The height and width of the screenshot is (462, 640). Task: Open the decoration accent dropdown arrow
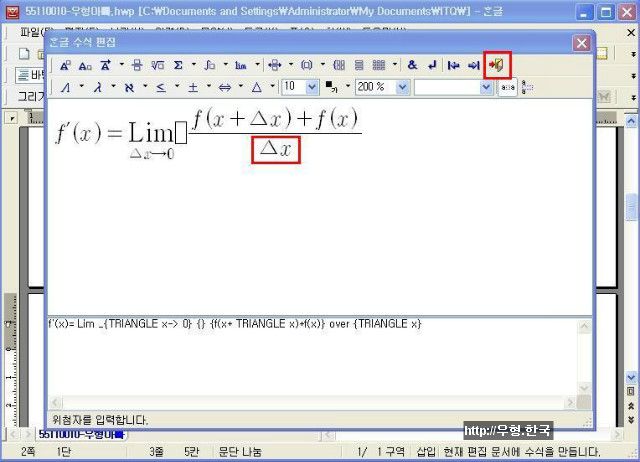point(121,65)
